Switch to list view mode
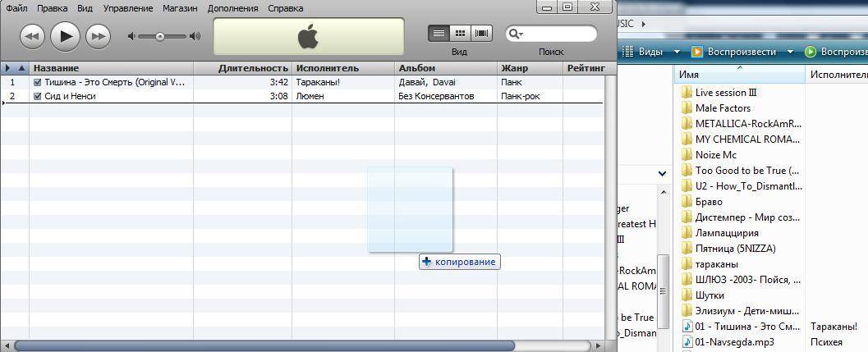Image resolution: width=868 pixels, height=352 pixels. click(x=439, y=34)
